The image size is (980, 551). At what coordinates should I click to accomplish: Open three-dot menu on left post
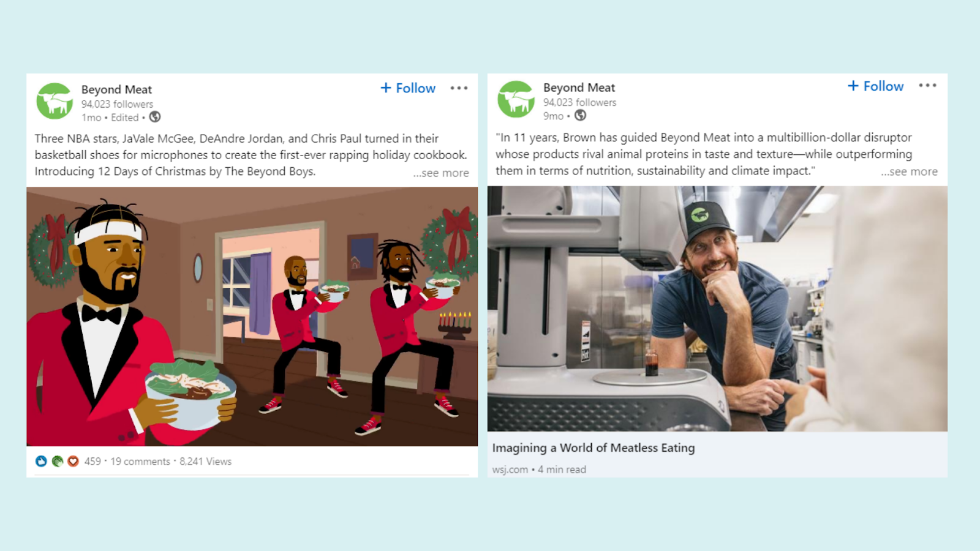click(x=459, y=88)
